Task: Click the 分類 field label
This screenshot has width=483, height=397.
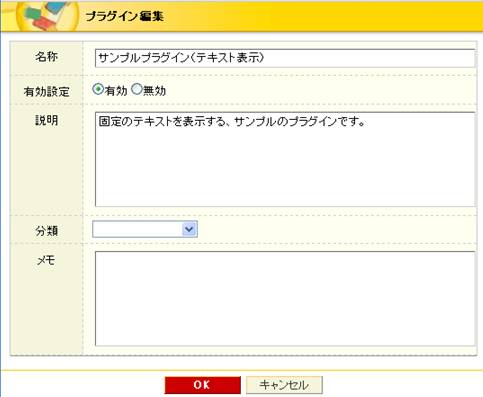Action: click(47, 231)
